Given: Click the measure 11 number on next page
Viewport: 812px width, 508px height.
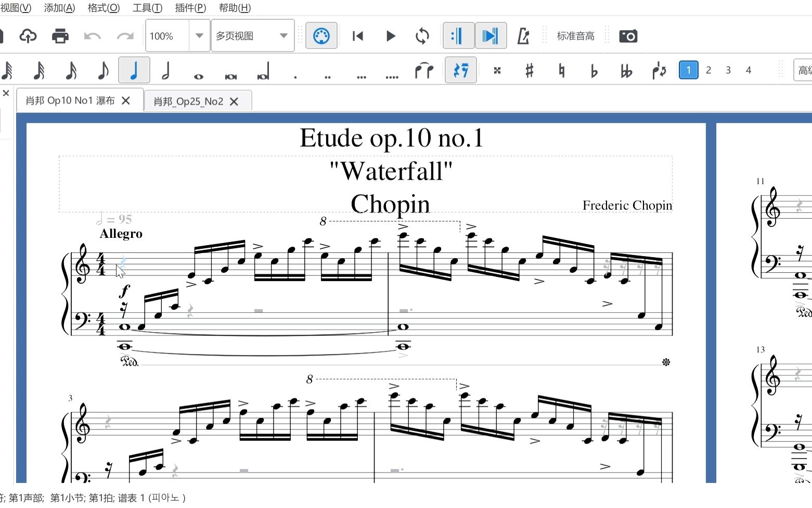Looking at the screenshot, I should 761,181.
